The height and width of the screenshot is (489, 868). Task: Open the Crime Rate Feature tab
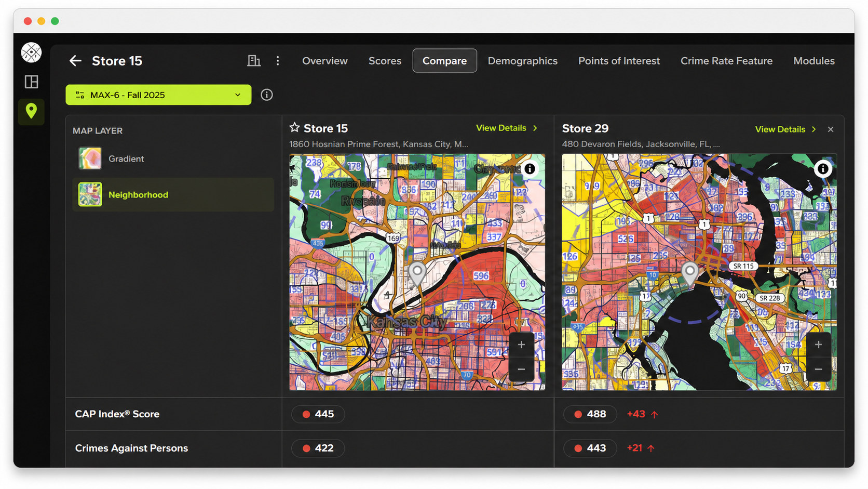click(726, 61)
